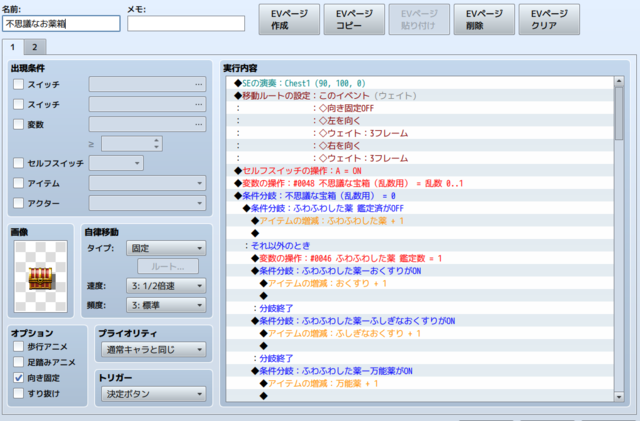Open the treasure chest image selector
The height and width of the screenshot is (421, 640).
[x=40, y=276]
